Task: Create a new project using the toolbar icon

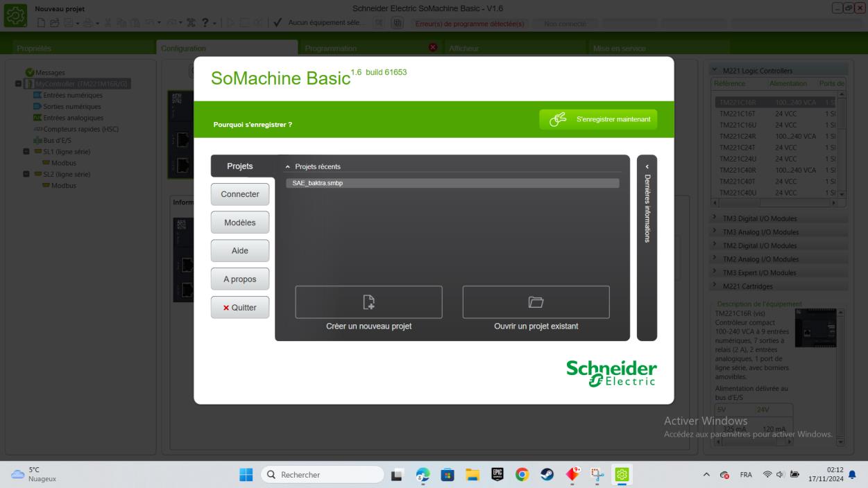Action: coord(40,21)
